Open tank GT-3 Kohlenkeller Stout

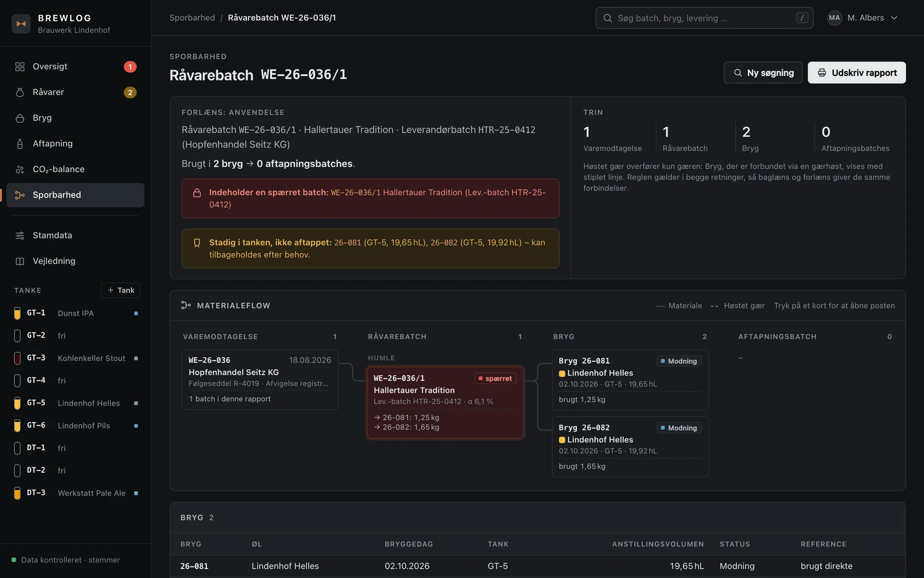tap(76, 358)
